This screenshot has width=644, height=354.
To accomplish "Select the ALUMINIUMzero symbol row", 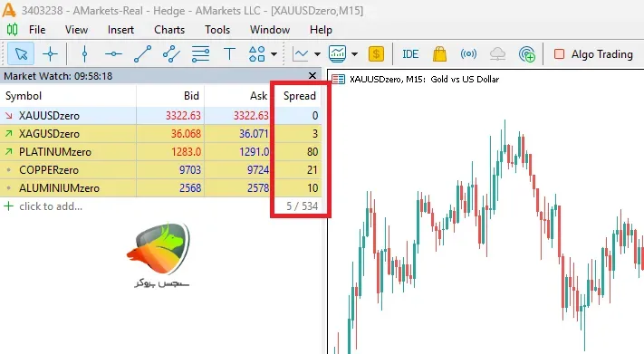I will pyautogui.click(x=160, y=187).
